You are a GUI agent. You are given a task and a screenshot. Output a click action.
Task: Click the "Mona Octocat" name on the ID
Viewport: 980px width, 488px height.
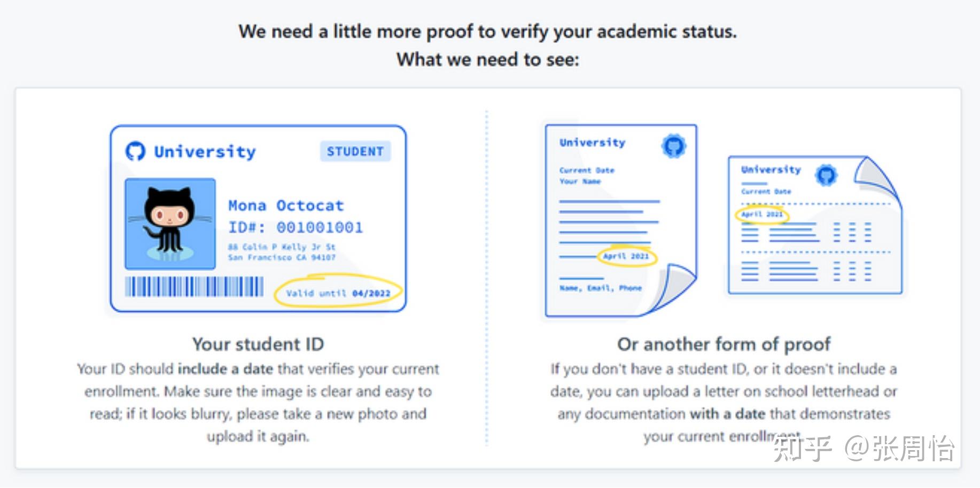(286, 206)
